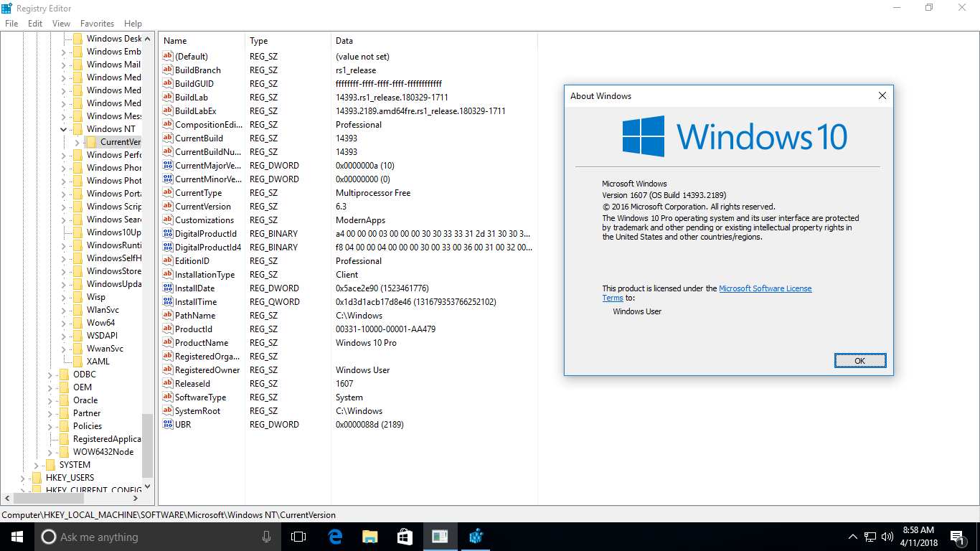Expand the Policies key
Screen dimensions: 980x551
pos(50,426)
